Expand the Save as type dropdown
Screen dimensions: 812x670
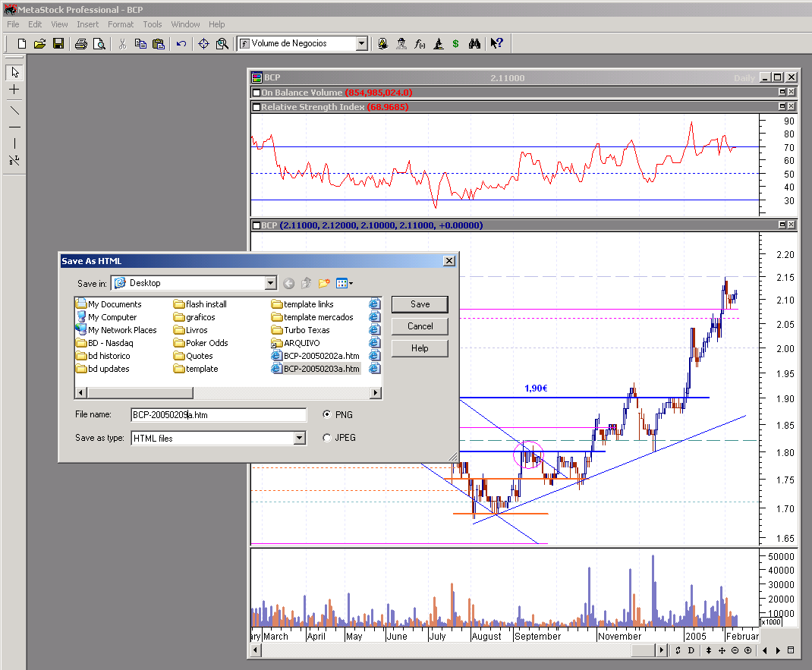(299, 438)
